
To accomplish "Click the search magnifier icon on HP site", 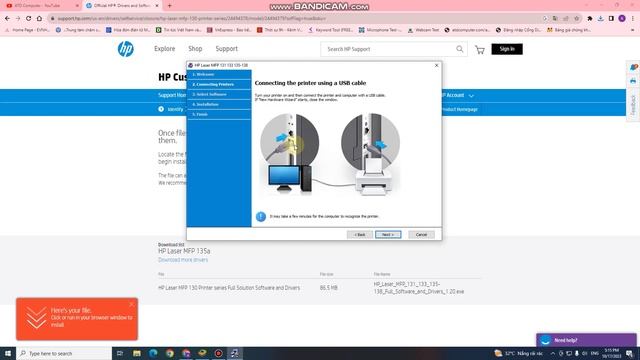I will [x=460, y=49].
